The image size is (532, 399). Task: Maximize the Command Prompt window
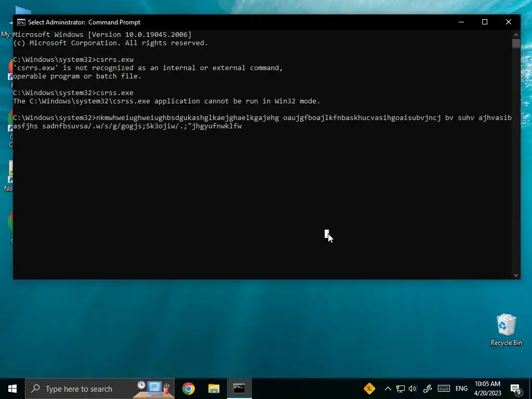tap(485, 22)
